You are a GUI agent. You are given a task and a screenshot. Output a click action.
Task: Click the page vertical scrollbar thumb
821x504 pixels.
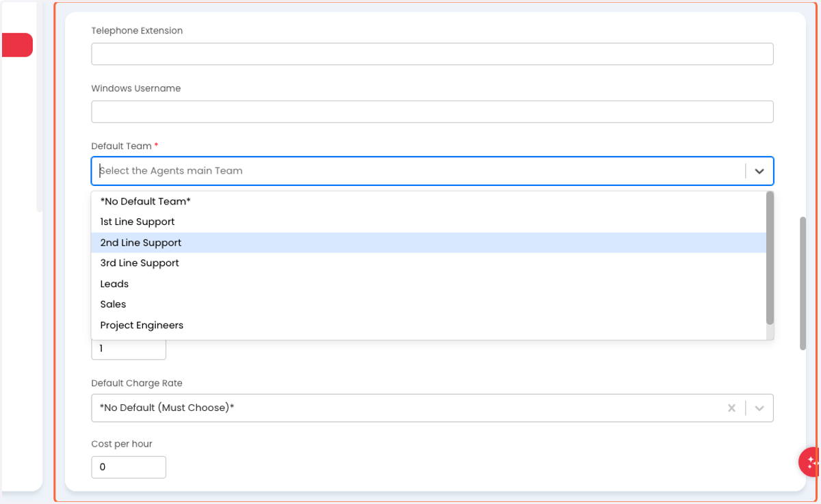pyautogui.click(x=803, y=283)
